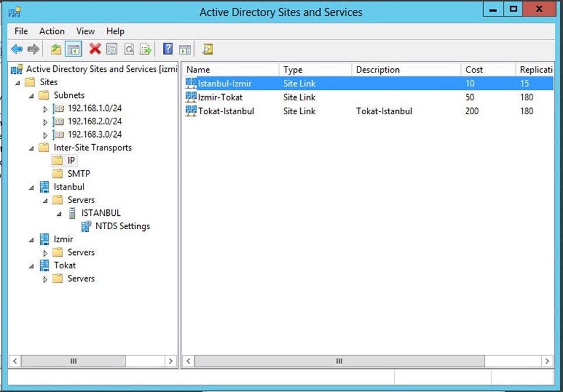This screenshot has width=563, height=392.
Task: Delete the selection using the red X
Action: [95, 49]
